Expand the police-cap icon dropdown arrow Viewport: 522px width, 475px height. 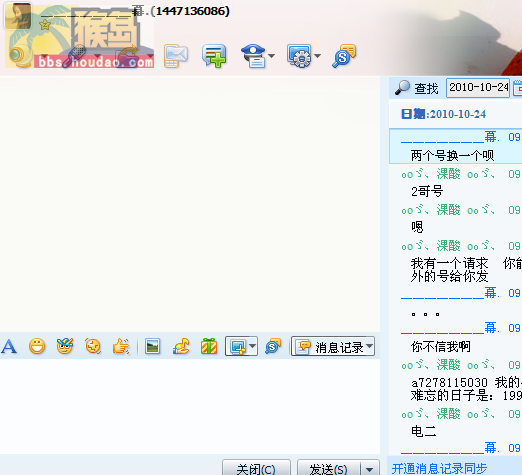click(x=272, y=56)
